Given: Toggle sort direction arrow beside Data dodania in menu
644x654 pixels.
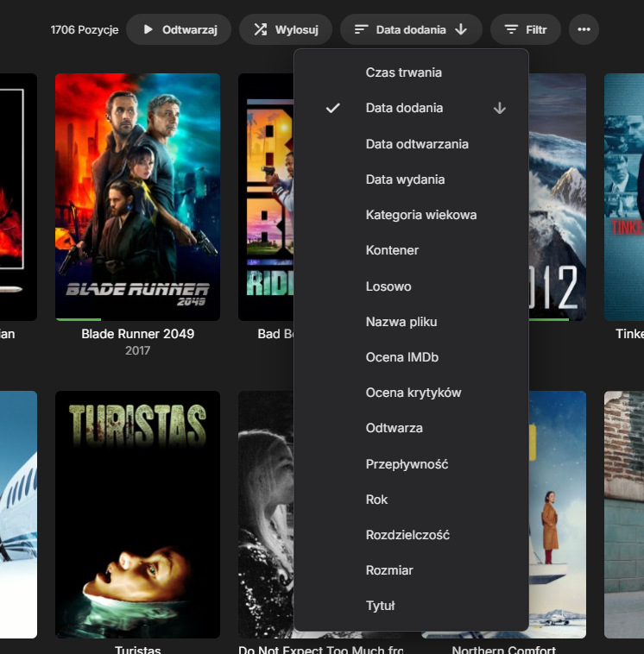Looking at the screenshot, I should [500, 109].
